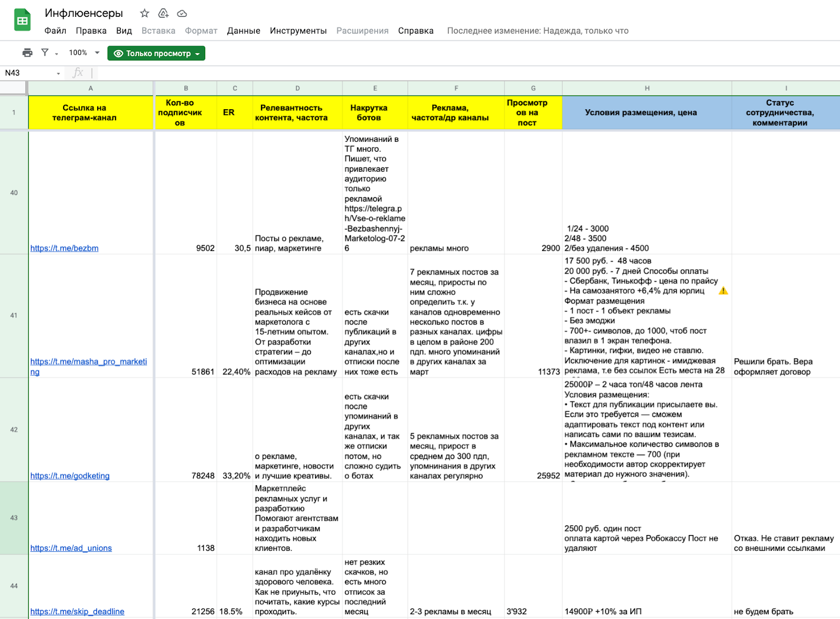Select column E header
The height and width of the screenshot is (619, 840).
(x=375, y=88)
